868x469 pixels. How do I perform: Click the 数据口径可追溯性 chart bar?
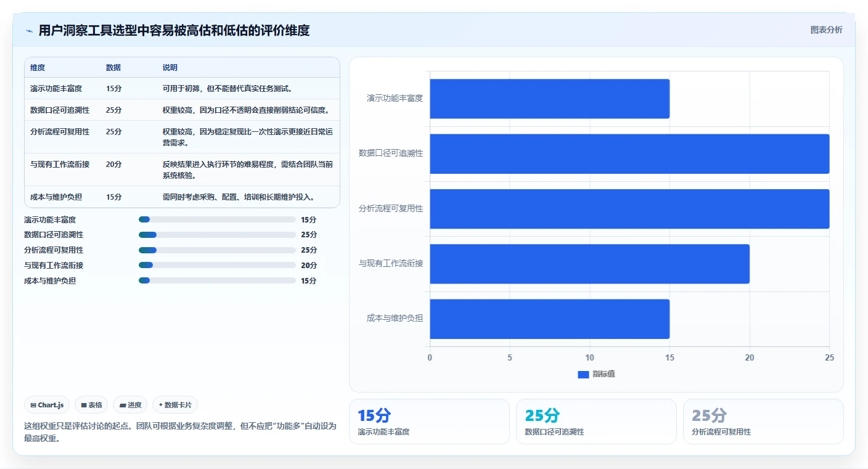tap(629, 153)
